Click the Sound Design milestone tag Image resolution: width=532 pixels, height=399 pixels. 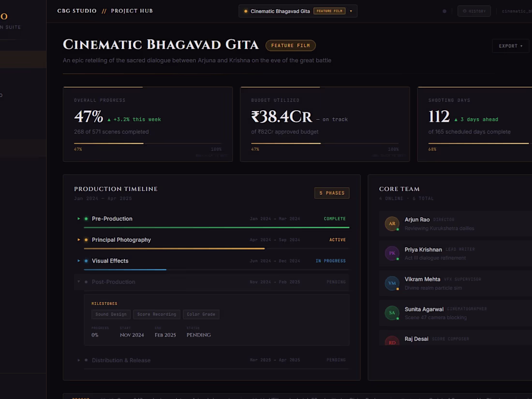(111, 314)
